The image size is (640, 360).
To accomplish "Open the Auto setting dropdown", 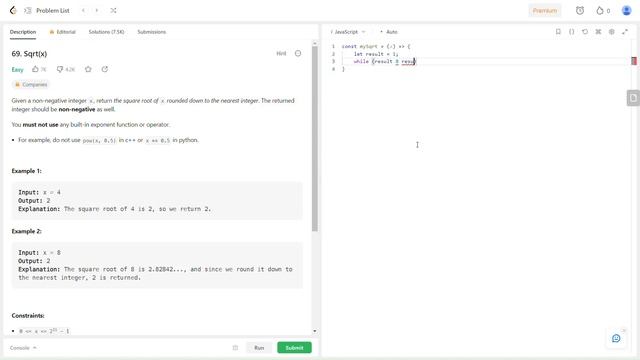I will pos(389,32).
